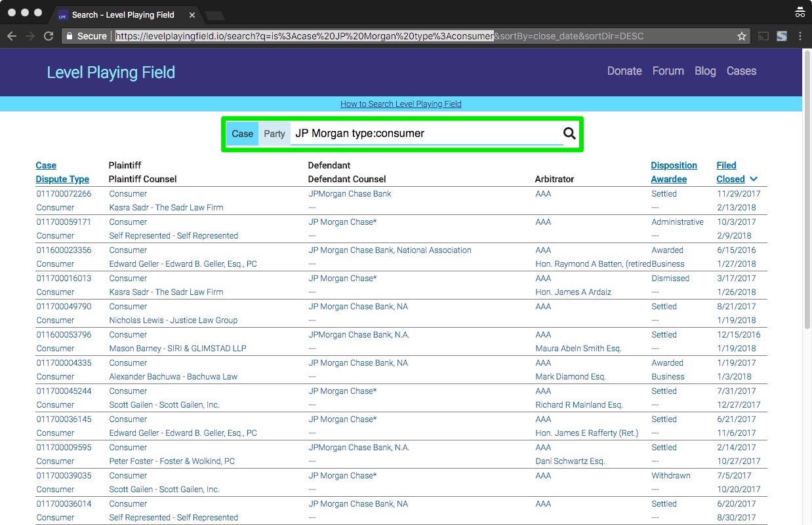Go to the Blog section
812x525 pixels.
coord(705,71)
